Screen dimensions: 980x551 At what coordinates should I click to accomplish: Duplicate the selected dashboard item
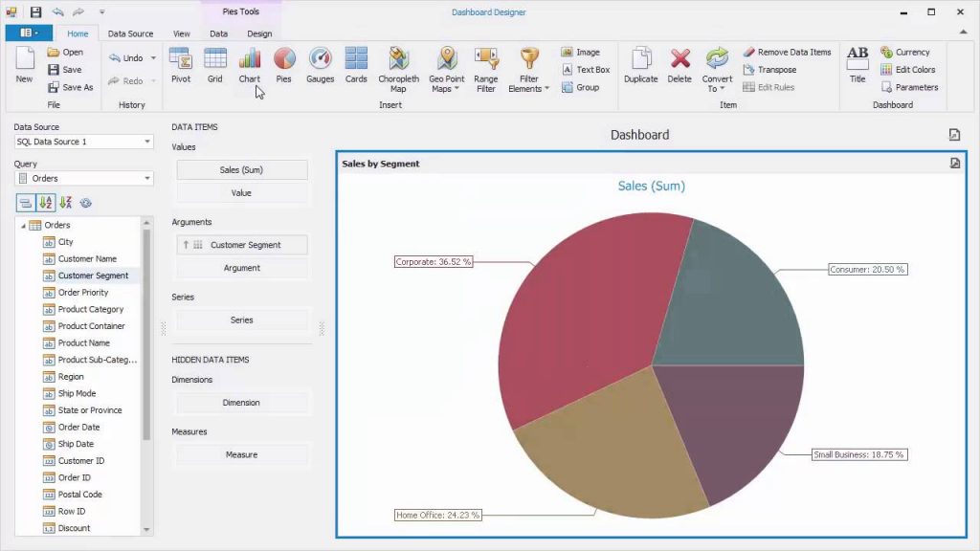point(640,67)
